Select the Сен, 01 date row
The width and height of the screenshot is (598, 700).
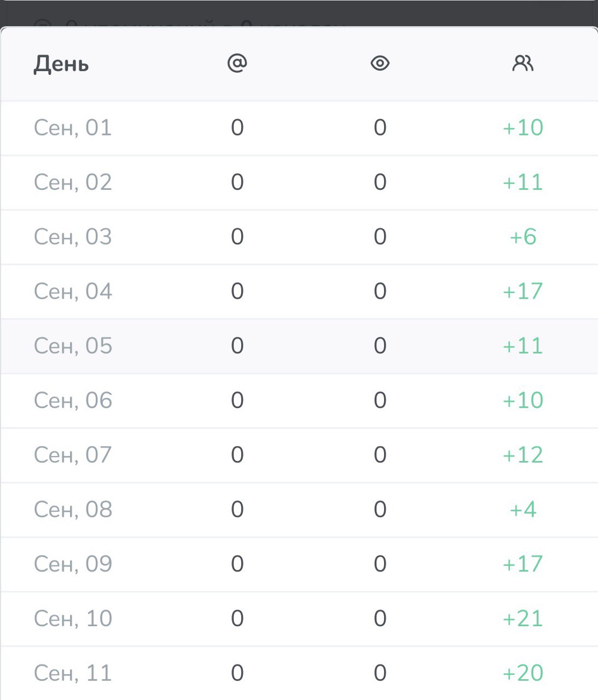73,128
